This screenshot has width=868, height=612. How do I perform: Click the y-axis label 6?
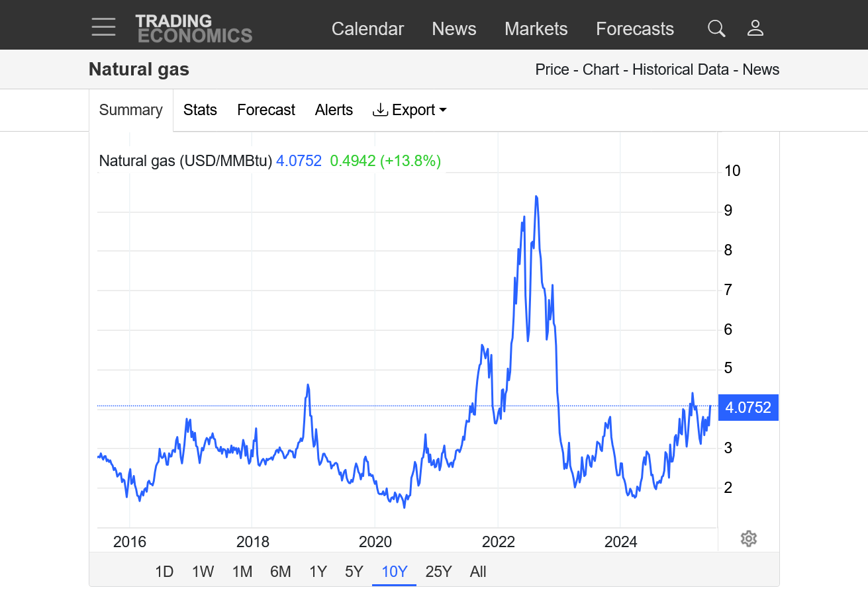tap(728, 329)
